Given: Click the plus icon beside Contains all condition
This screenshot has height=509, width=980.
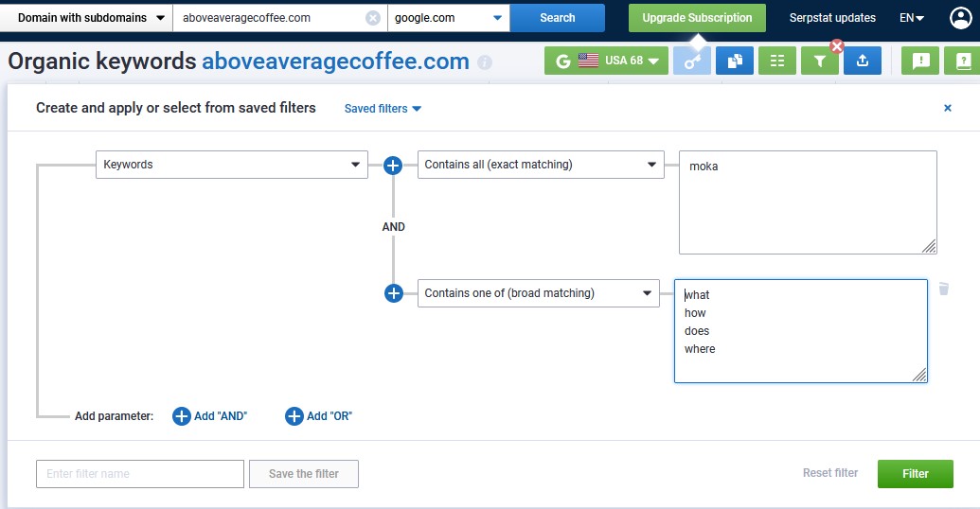Looking at the screenshot, I should tap(393, 166).
